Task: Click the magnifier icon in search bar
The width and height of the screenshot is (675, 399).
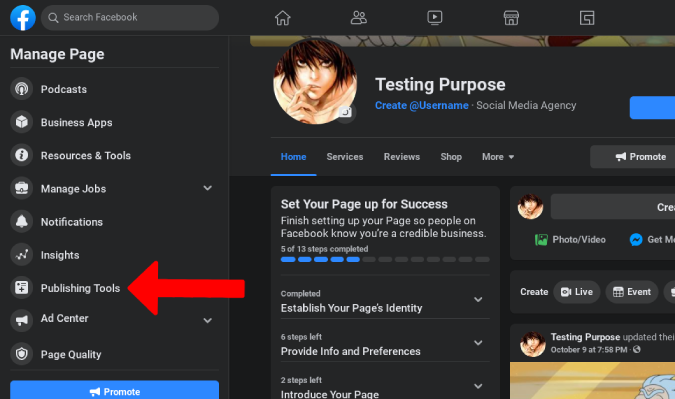Action: pos(53,18)
